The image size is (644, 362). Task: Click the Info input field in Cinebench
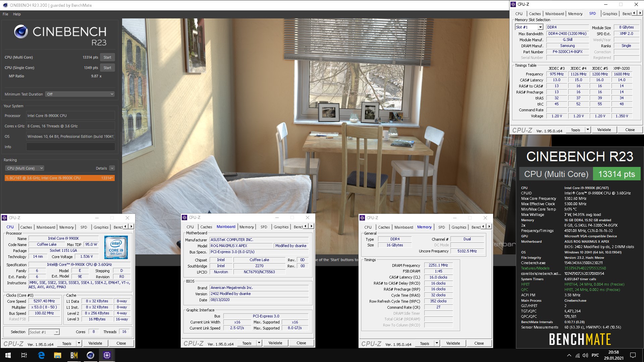70,147
